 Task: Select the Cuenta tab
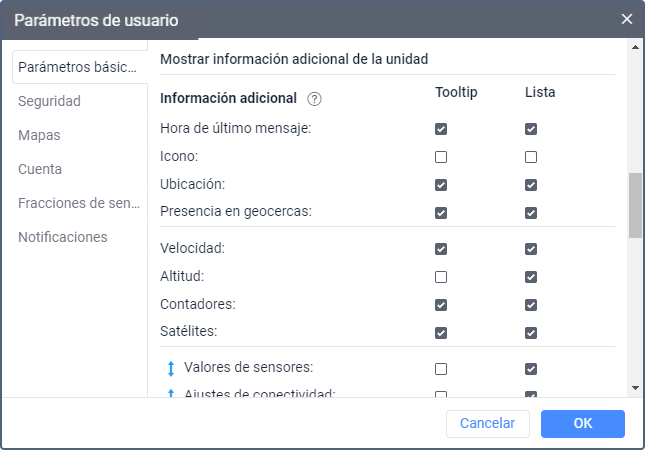point(40,169)
